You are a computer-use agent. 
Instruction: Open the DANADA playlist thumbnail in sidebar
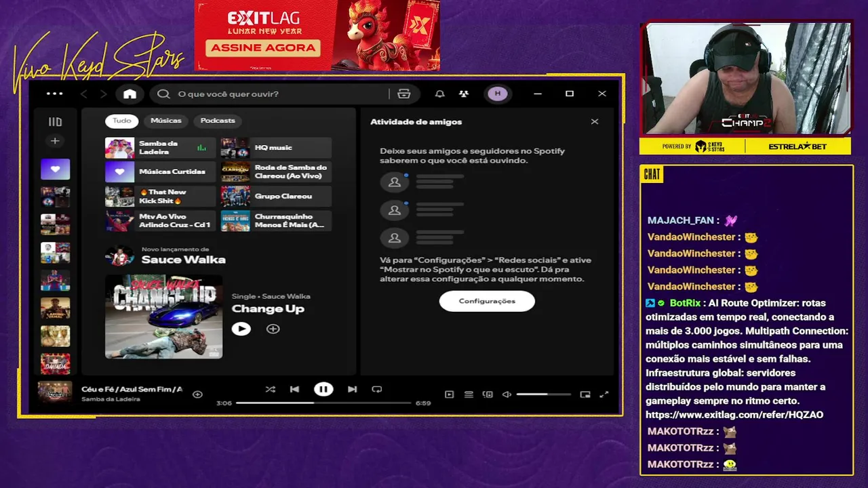[55, 364]
